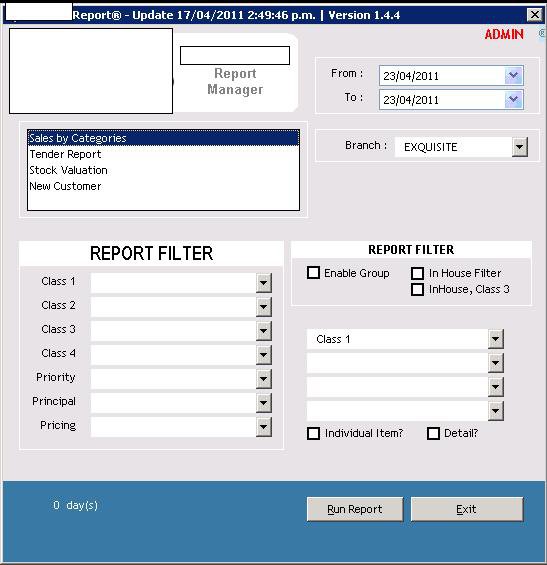This screenshot has width=547, height=565.
Task: Tick the InHouse, Class 3 checkbox
Action: pyautogui.click(x=417, y=289)
